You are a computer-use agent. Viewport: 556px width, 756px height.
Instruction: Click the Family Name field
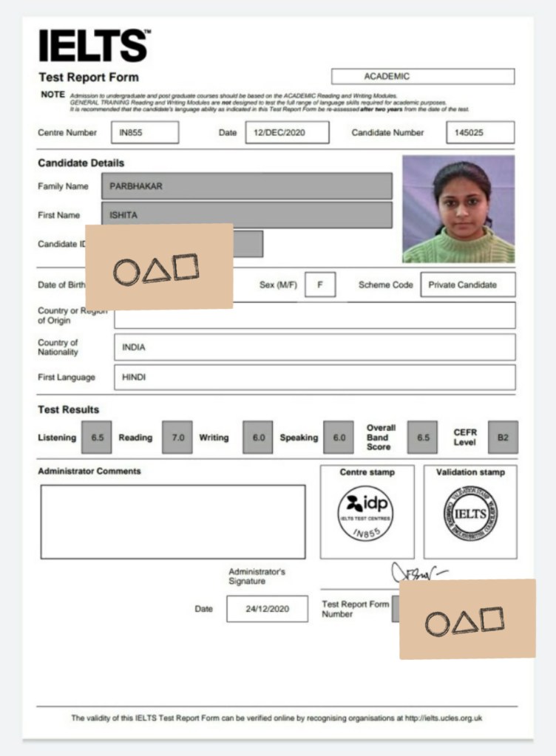[246, 186]
